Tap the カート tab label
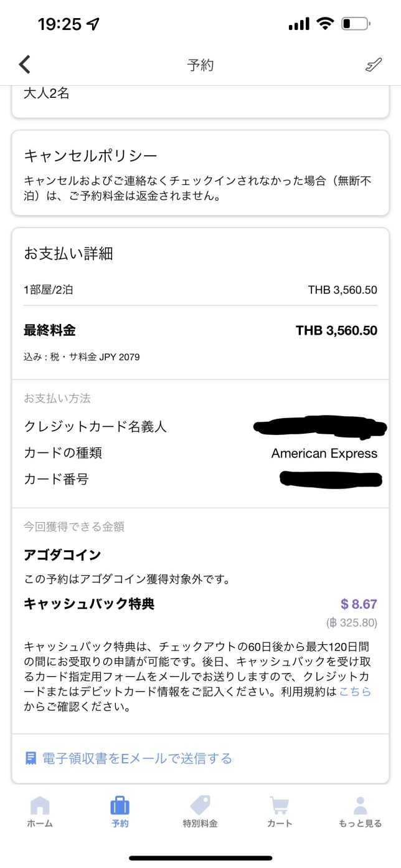The height and width of the screenshot is (868, 401). pos(280,823)
